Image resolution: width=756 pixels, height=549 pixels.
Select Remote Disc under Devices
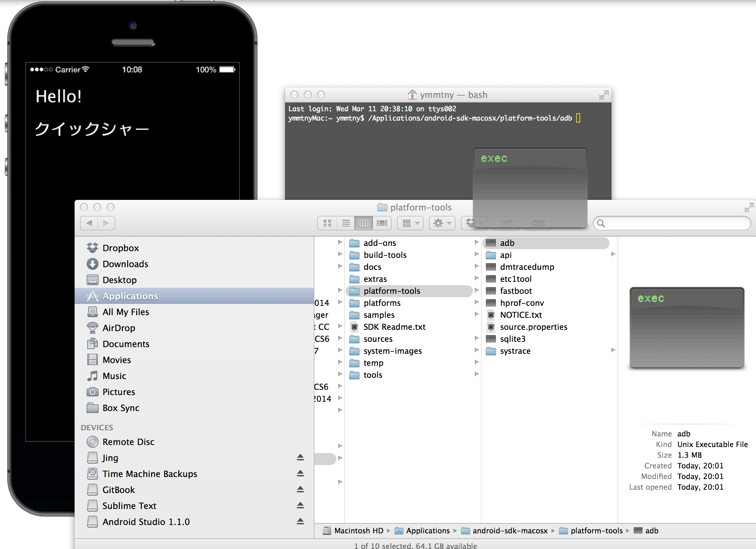point(194,442)
